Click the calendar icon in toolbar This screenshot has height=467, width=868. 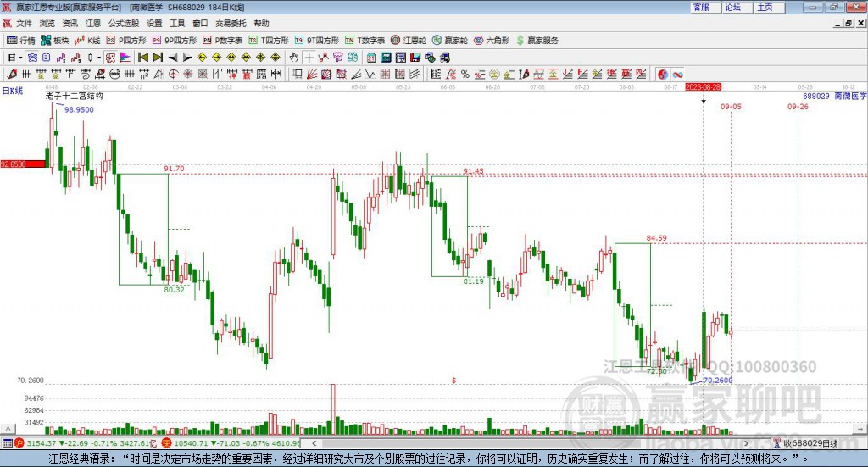(x=371, y=58)
